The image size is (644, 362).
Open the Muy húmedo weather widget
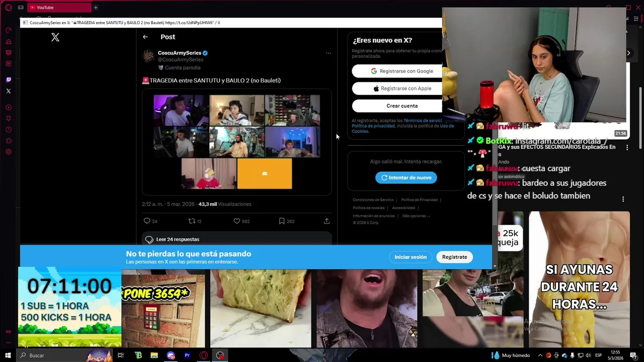click(511, 355)
